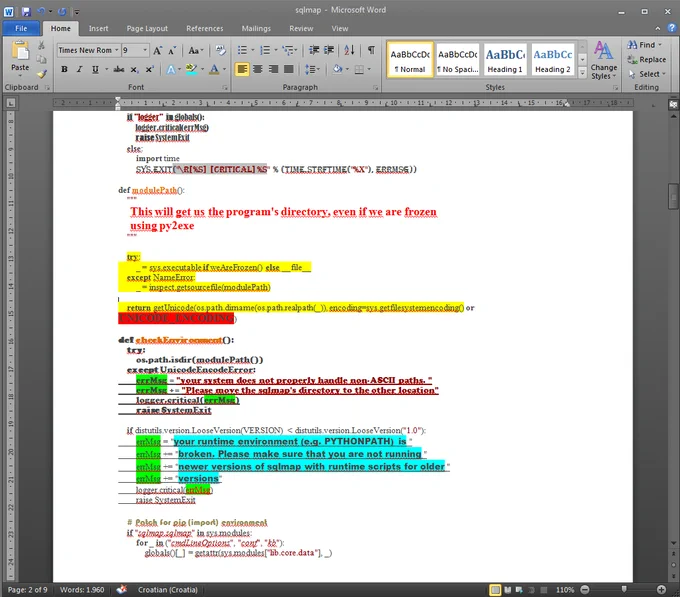Switch to the Page Layout tab

(x=147, y=28)
